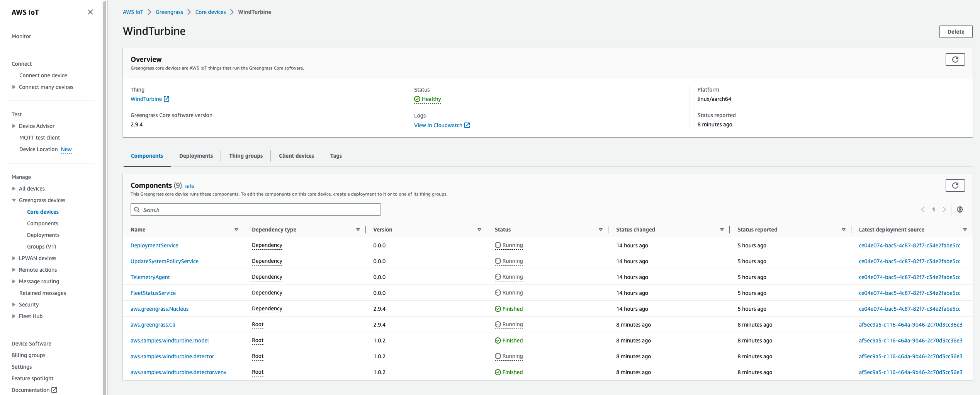Sort by Latest deployment source arrow
This screenshot has width=980, height=395.
tap(965, 230)
